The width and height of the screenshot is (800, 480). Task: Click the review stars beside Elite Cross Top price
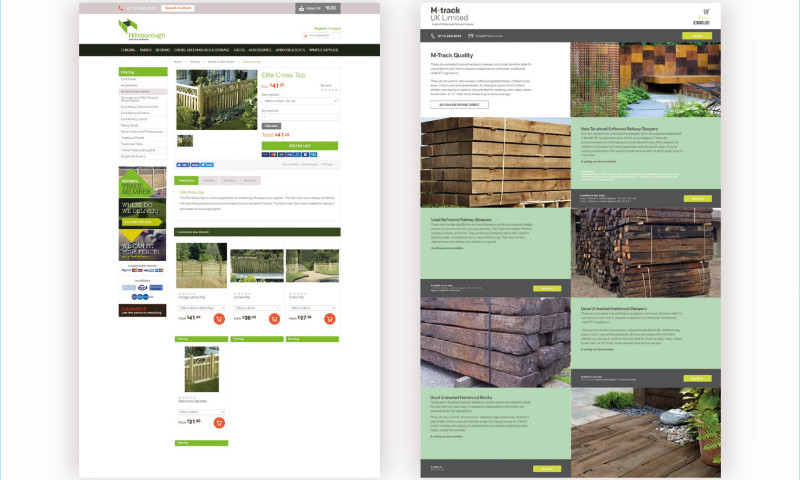[329, 90]
